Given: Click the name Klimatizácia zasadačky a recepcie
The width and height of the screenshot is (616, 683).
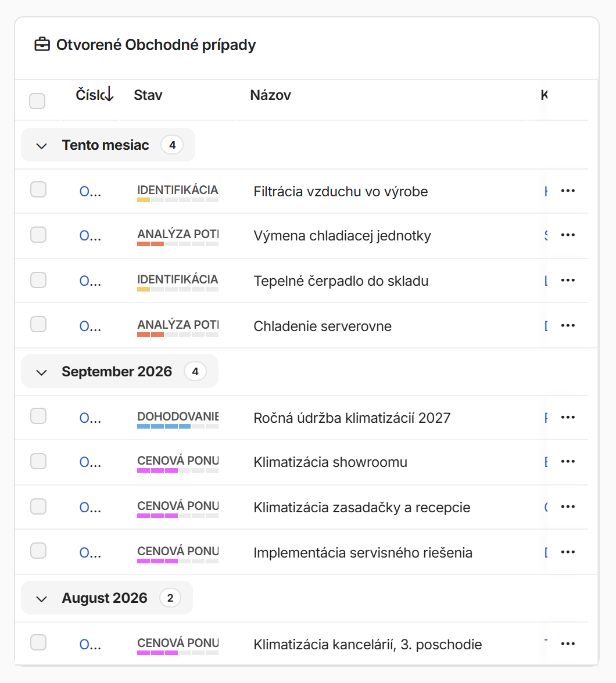Looking at the screenshot, I should pos(362,508).
